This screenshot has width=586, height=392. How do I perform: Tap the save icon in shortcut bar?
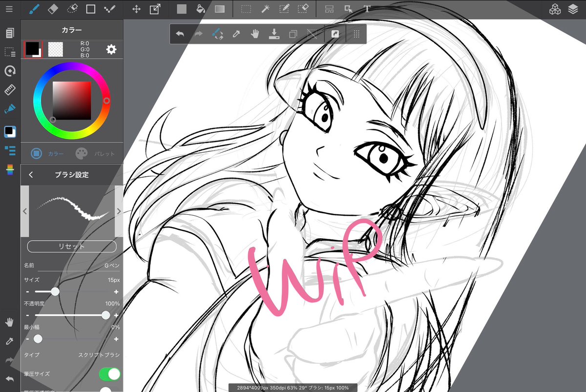(274, 34)
